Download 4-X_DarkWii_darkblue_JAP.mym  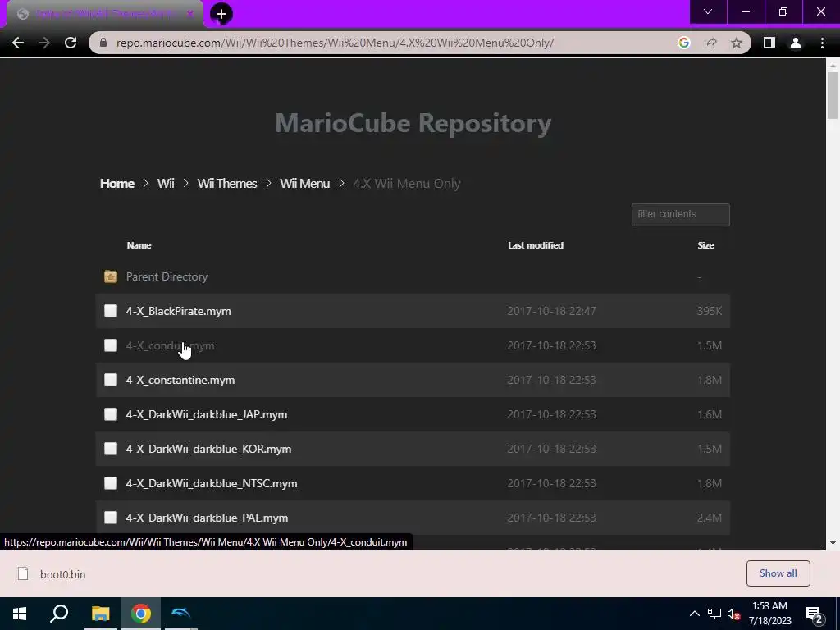206,414
